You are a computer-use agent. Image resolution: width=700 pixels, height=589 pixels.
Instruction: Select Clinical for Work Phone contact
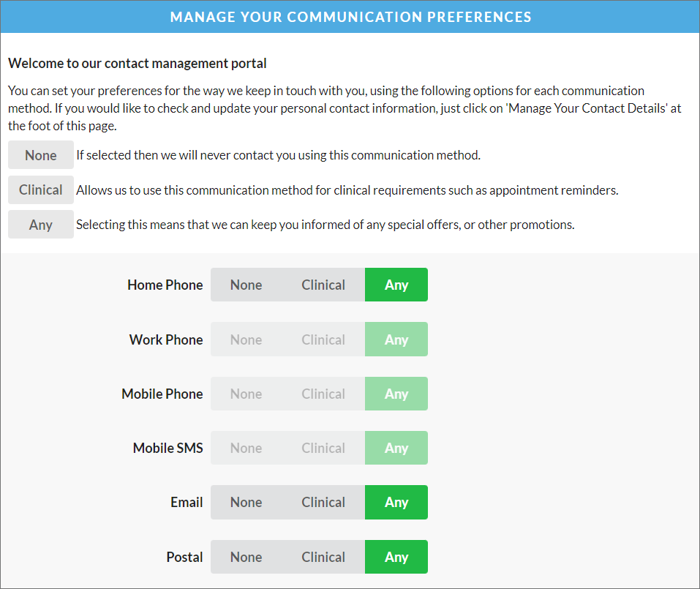point(323,339)
